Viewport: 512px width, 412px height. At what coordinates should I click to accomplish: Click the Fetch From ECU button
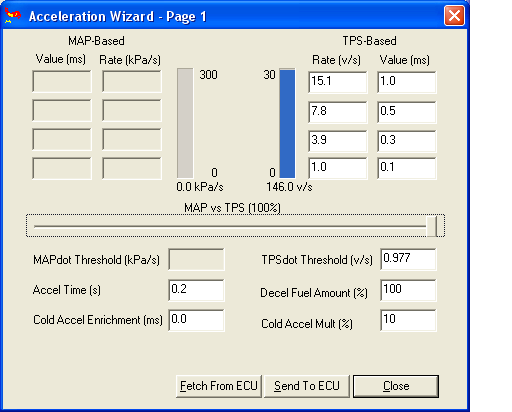[x=219, y=386]
